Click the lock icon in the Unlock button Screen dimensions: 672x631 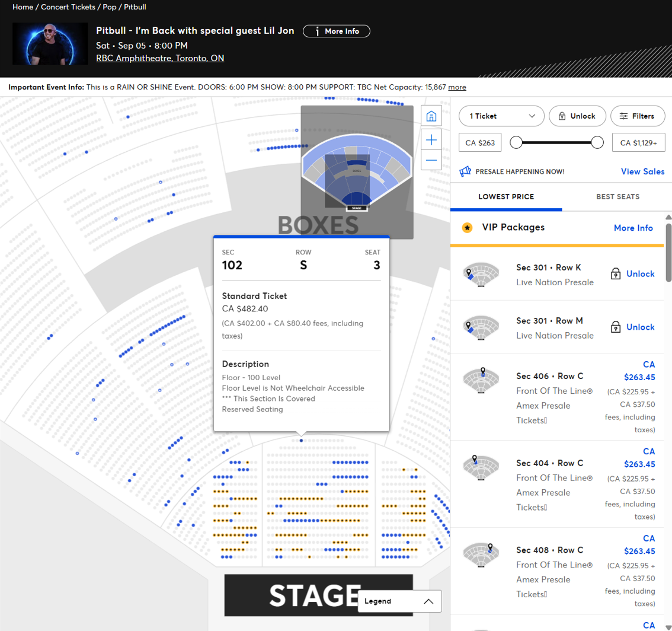(x=562, y=116)
